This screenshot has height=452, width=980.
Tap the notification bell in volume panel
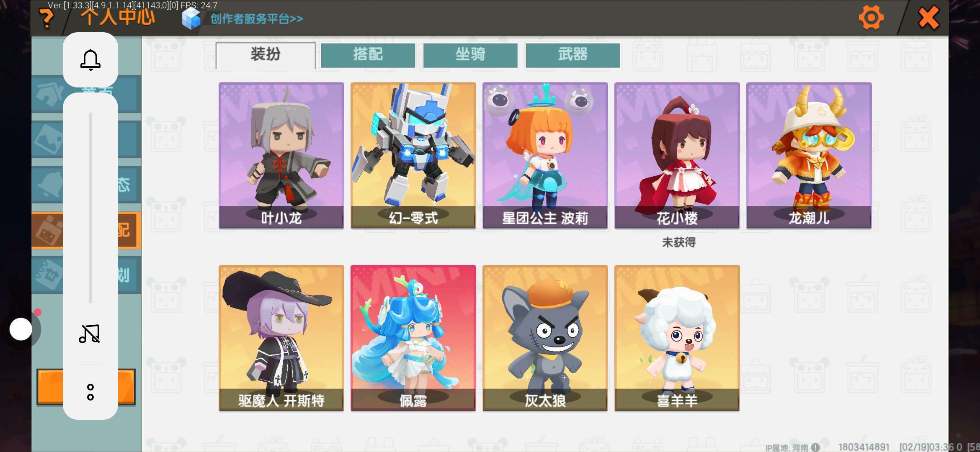click(x=90, y=59)
